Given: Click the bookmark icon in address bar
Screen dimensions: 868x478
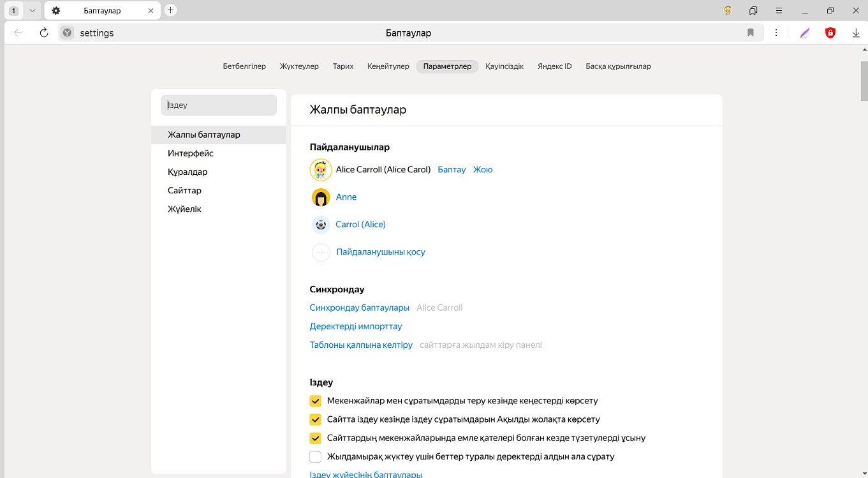Looking at the screenshot, I should click(751, 33).
